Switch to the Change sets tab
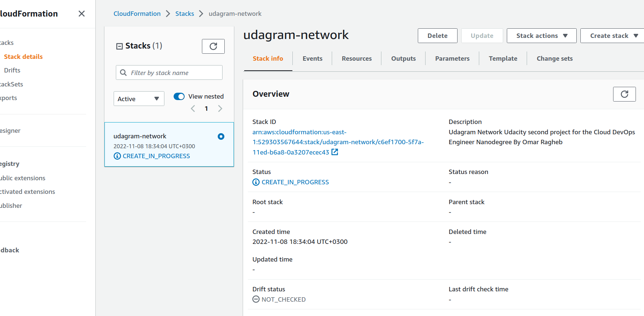 (x=555, y=58)
